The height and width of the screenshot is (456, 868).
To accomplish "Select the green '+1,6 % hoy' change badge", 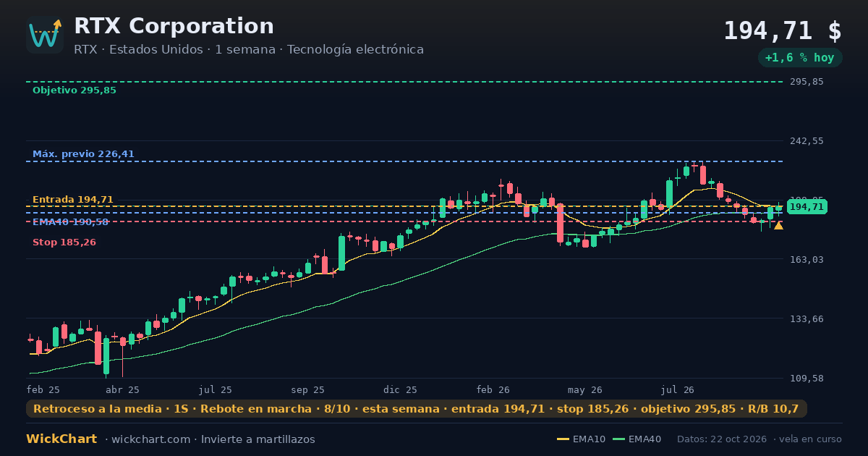I will pyautogui.click(x=800, y=58).
